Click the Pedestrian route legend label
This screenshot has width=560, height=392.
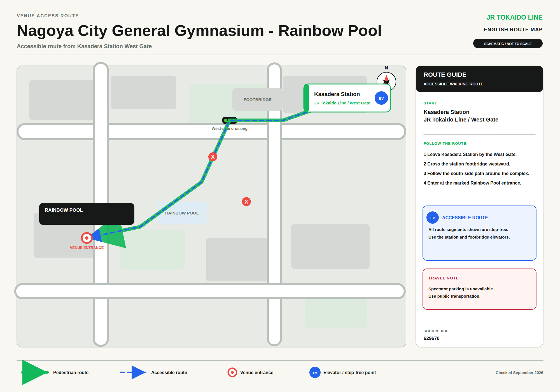point(71,373)
